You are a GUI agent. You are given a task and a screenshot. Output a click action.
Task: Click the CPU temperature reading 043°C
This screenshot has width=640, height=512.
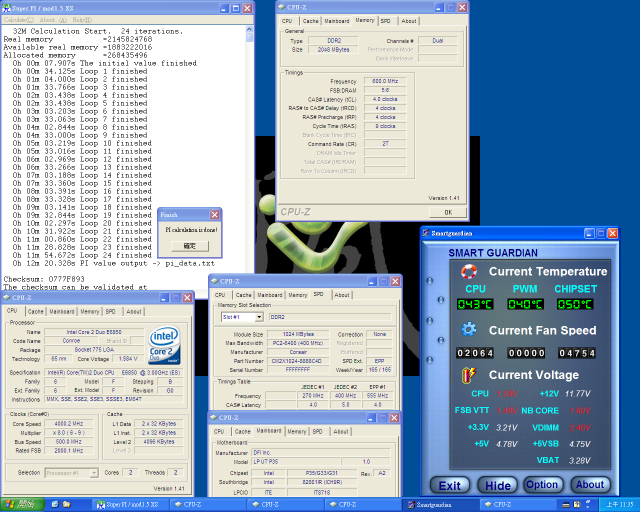475,304
